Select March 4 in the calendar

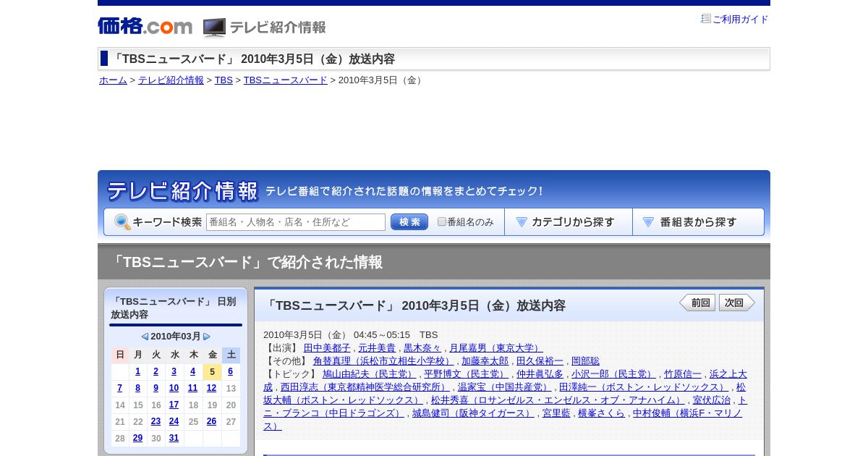click(192, 371)
